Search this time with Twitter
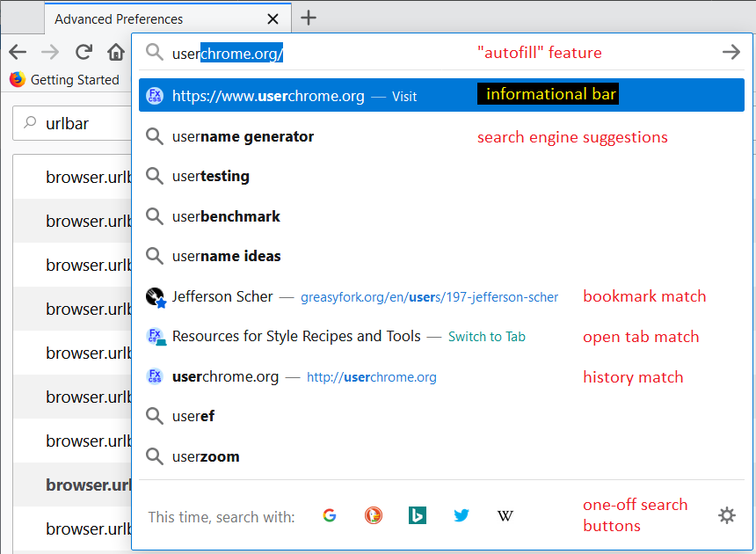Image resolution: width=756 pixels, height=554 pixels. (462, 515)
